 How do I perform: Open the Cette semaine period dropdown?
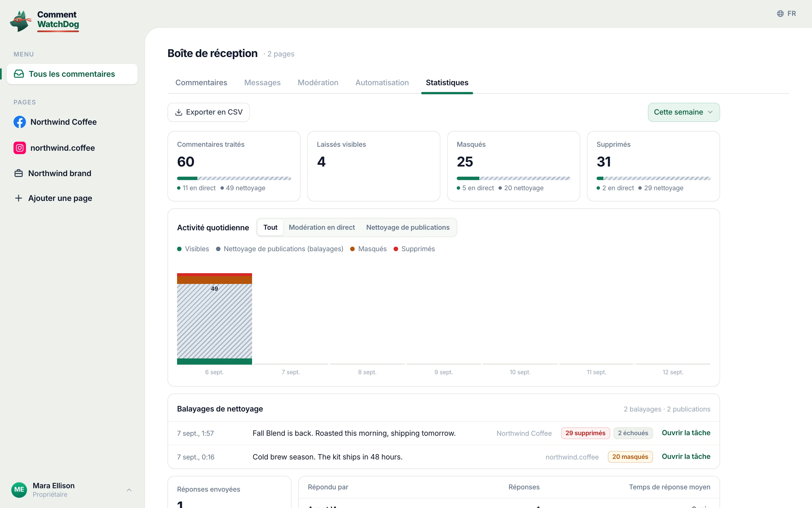coord(683,112)
